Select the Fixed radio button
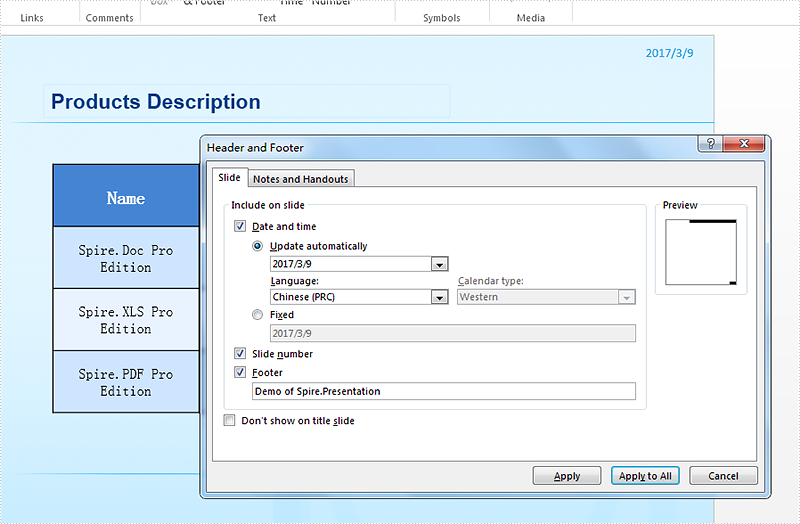The image size is (800, 524). pyautogui.click(x=258, y=315)
